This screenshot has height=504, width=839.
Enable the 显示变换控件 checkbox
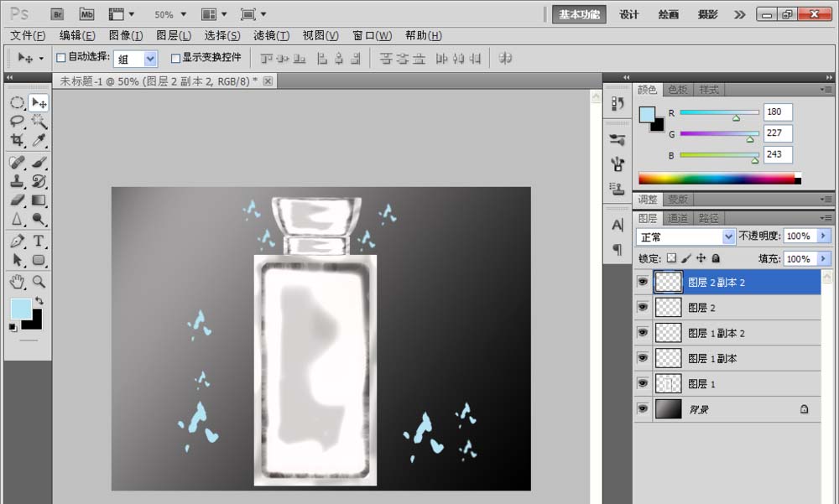[175, 58]
